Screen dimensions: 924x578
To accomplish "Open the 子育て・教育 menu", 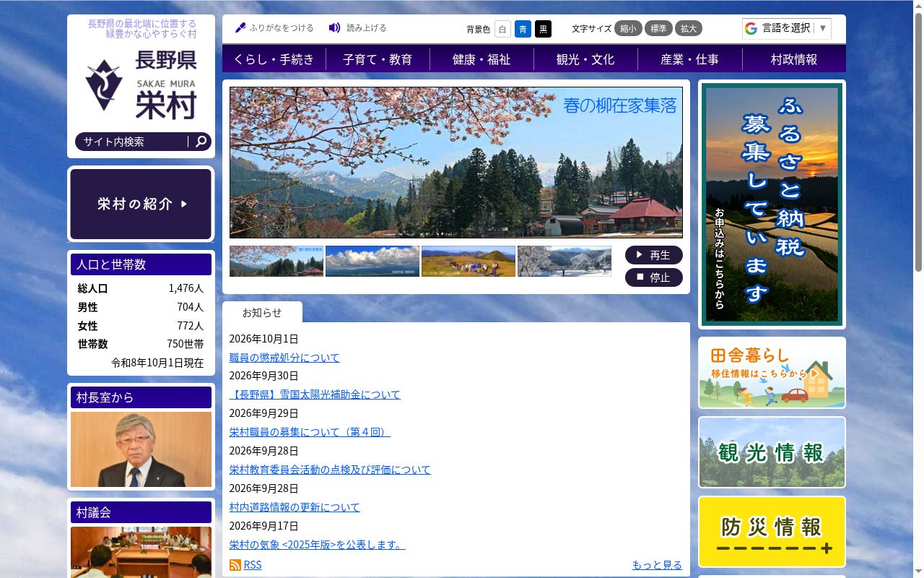I will [378, 59].
